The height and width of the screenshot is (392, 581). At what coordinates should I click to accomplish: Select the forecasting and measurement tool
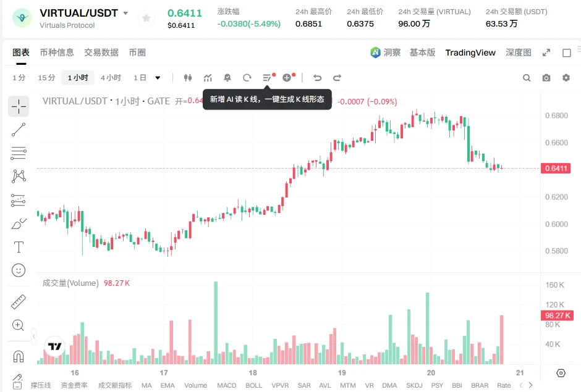[x=19, y=200]
